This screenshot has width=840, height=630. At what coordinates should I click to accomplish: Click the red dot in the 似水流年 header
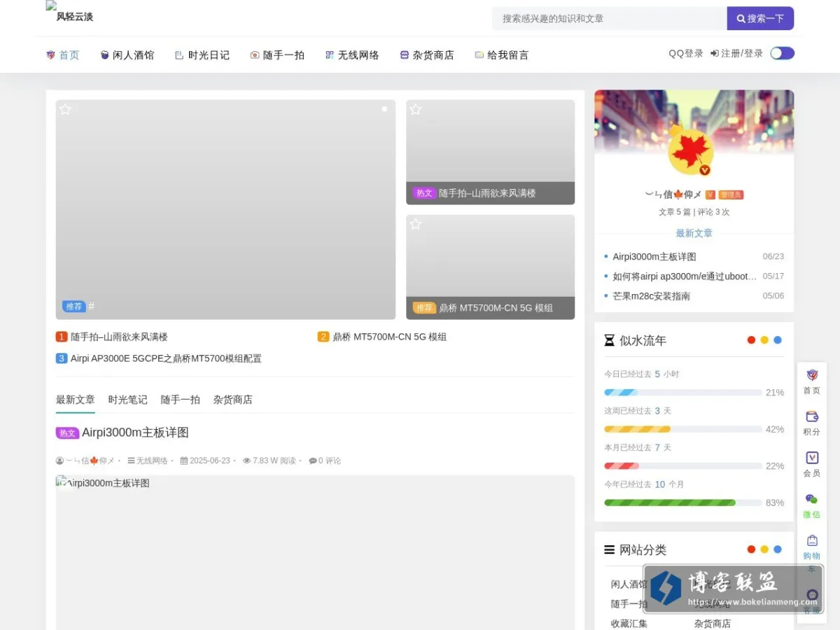pyautogui.click(x=751, y=340)
